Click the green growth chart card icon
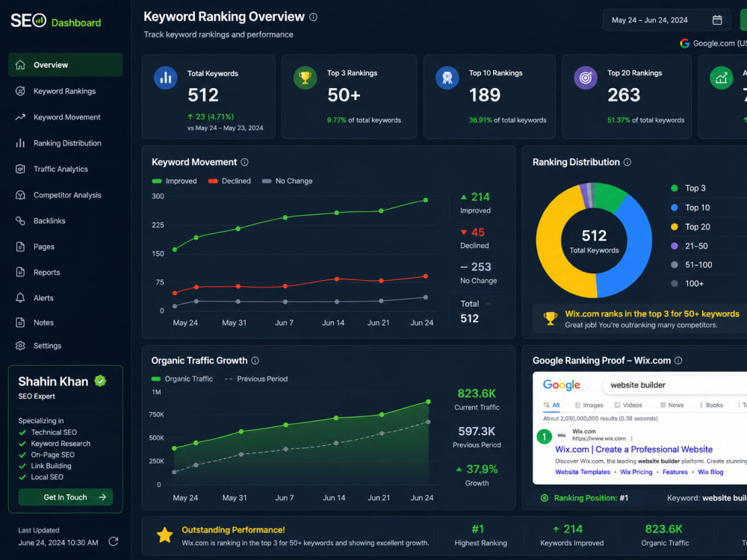The height and width of the screenshot is (560, 747). tap(722, 78)
